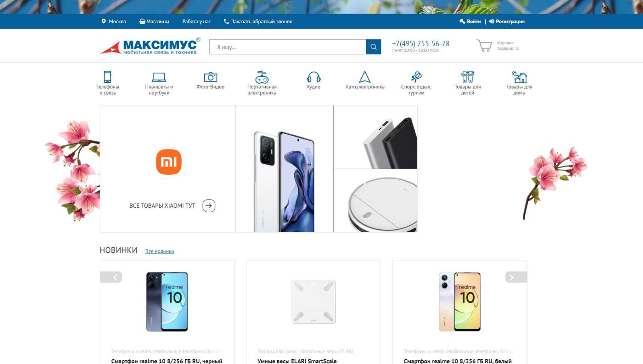Image resolution: width=643 pixels, height=364 pixels.
Task: Click the Все новинки link
Action: (x=160, y=252)
